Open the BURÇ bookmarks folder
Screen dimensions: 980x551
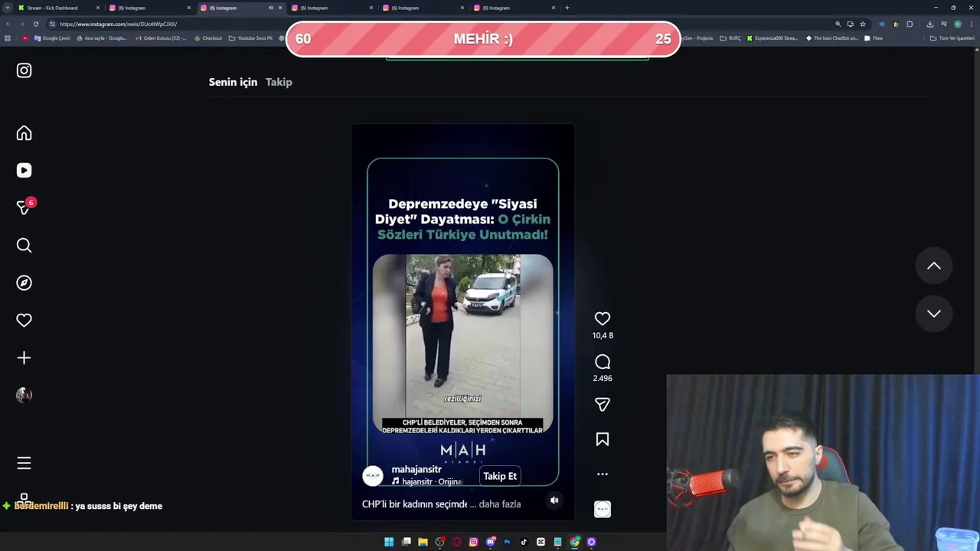pos(730,38)
